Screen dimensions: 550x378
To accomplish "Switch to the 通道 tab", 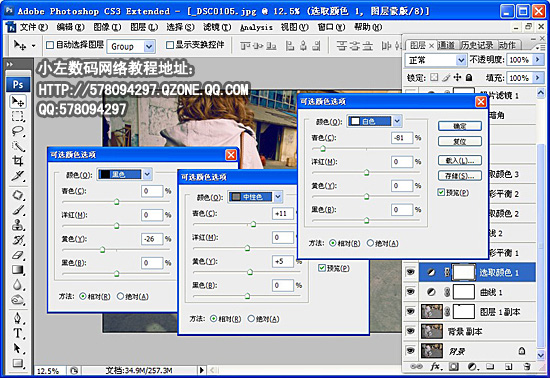I will 446,45.
